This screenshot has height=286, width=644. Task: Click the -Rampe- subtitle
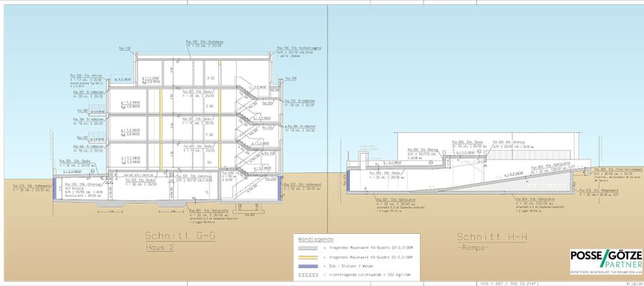[x=474, y=247]
